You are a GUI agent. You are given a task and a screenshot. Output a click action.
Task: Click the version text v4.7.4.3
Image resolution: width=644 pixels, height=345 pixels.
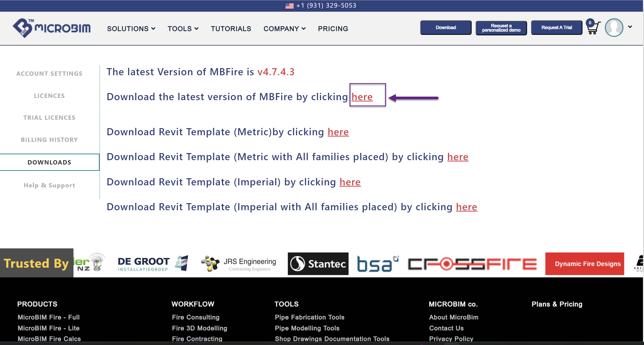[x=276, y=72]
